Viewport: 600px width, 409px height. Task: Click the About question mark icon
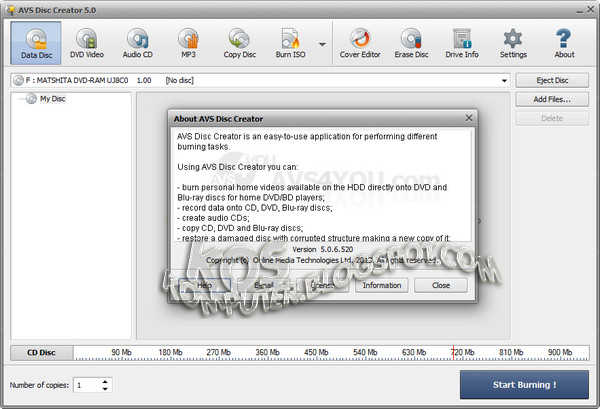coord(564,38)
